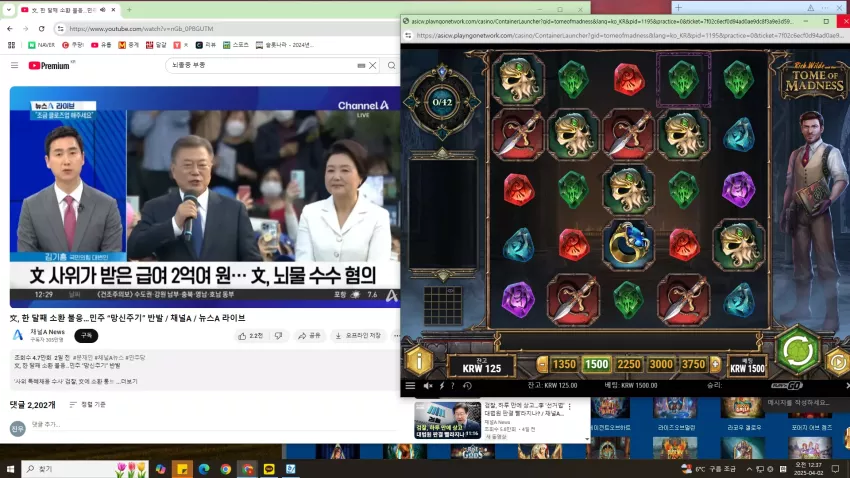
Task: Submit search with the magnifier button
Action: [x=391, y=66]
